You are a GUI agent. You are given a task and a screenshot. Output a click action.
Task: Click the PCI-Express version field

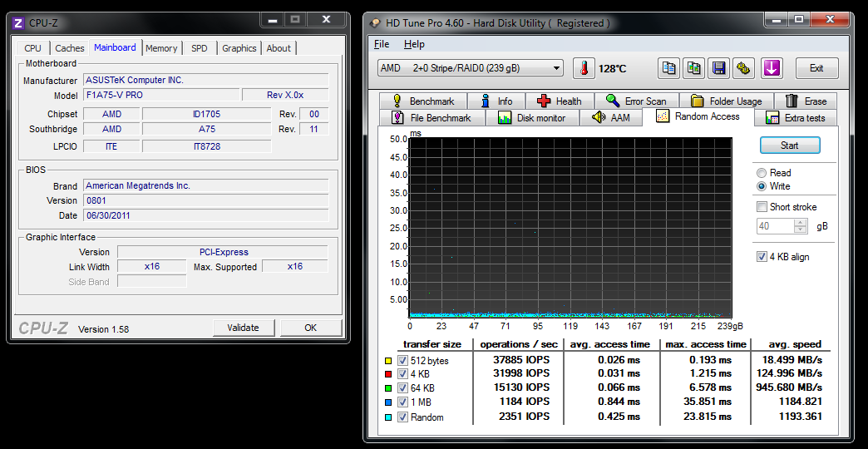tap(224, 252)
